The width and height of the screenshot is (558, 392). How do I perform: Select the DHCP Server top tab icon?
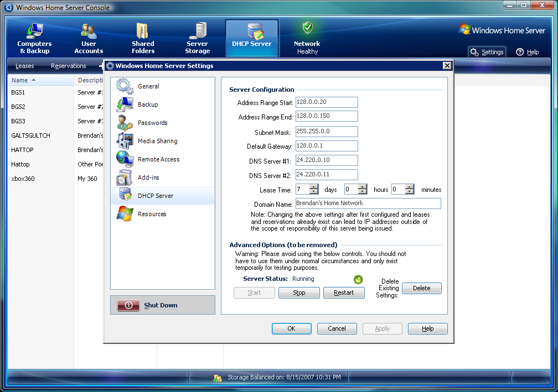point(256,32)
